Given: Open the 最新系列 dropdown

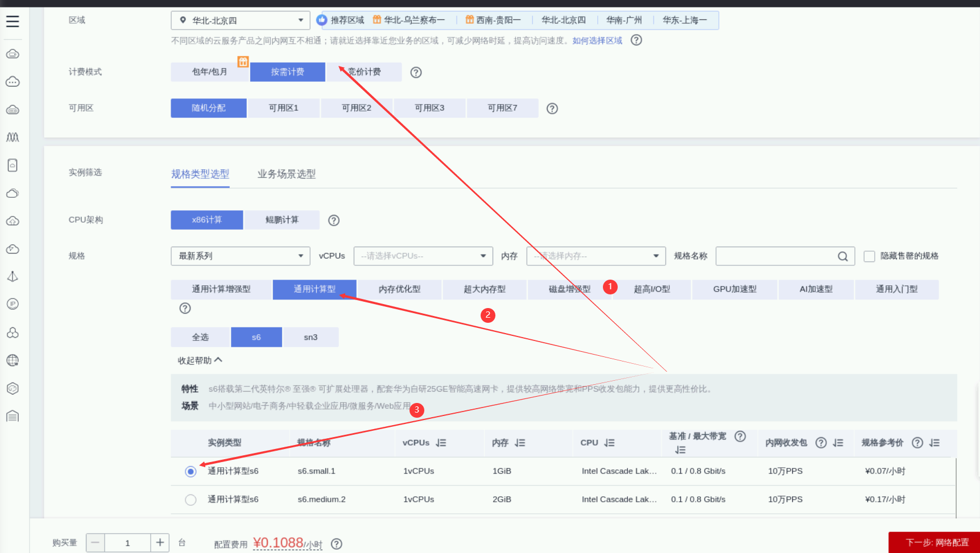Looking at the screenshot, I should pos(241,256).
